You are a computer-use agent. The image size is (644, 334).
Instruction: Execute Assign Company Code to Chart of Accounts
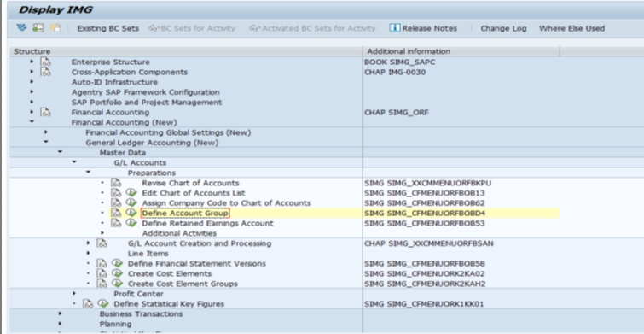(x=131, y=202)
